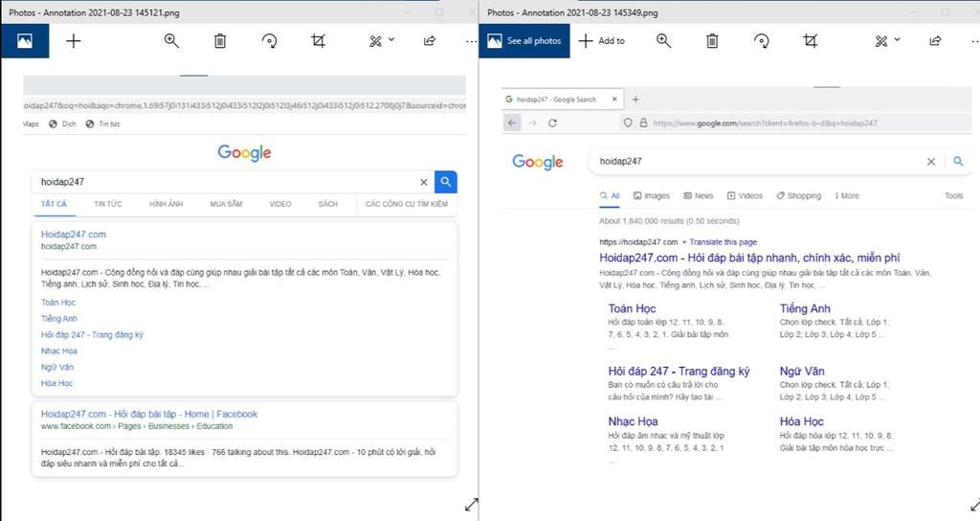This screenshot has height=521, width=980.
Task: Click hoidap247 search box in right screenshot
Action: pos(756,161)
